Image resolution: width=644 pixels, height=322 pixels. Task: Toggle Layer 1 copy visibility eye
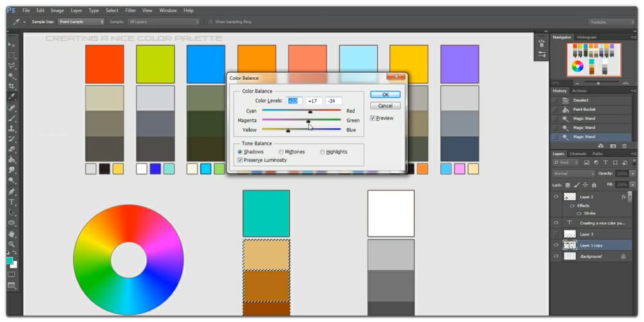pyautogui.click(x=556, y=245)
